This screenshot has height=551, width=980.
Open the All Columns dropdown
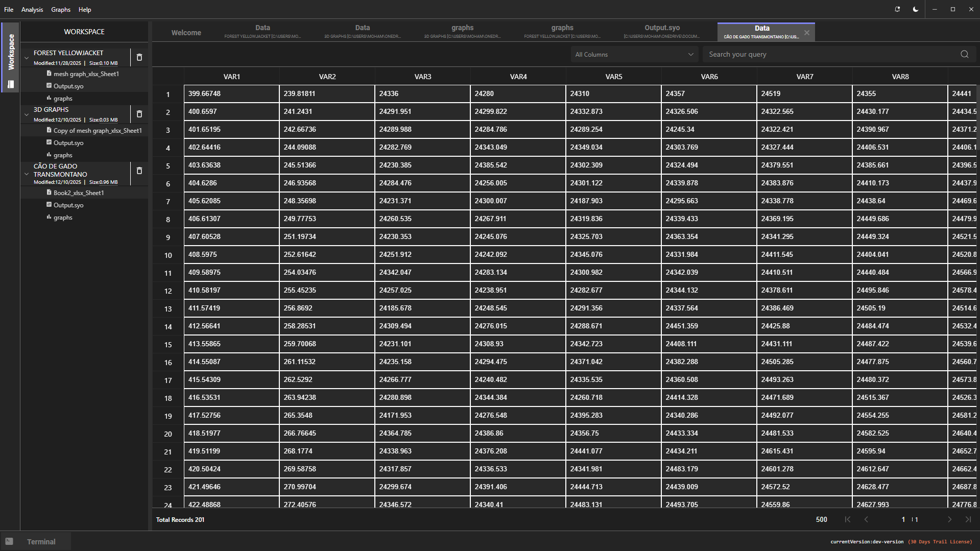pyautogui.click(x=634, y=54)
